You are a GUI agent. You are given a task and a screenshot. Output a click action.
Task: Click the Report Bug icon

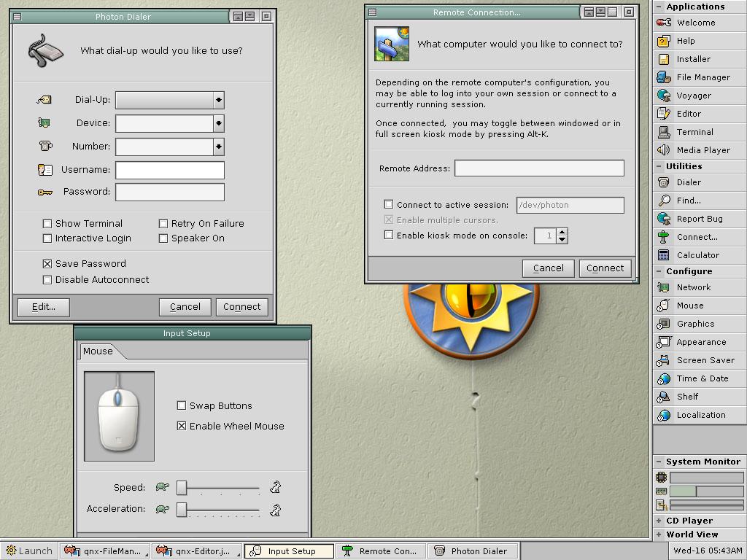point(664,219)
